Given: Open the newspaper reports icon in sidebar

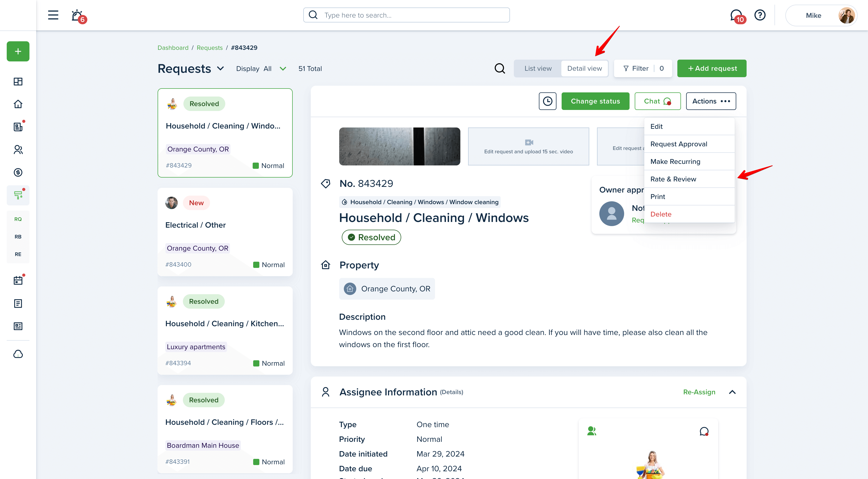Looking at the screenshot, I should tap(18, 326).
